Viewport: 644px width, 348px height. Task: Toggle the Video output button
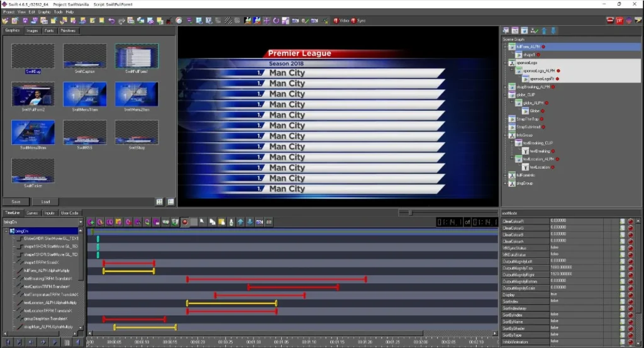tap(341, 21)
